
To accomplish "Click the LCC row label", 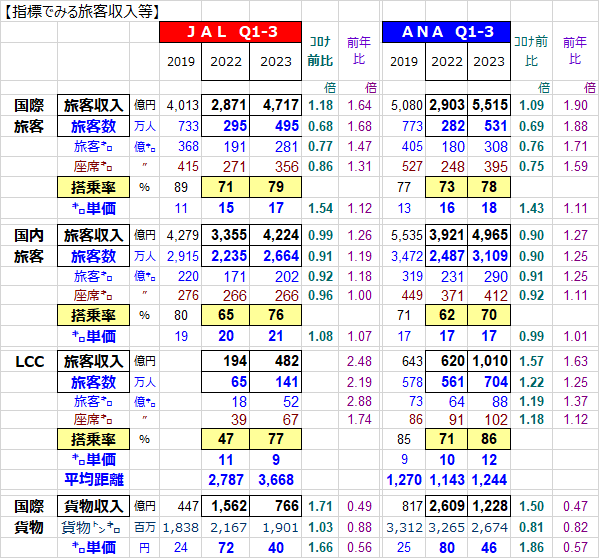I will (29, 362).
